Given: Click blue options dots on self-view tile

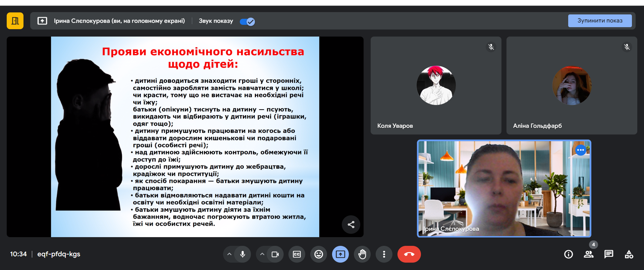Looking at the screenshot, I should (581, 150).
